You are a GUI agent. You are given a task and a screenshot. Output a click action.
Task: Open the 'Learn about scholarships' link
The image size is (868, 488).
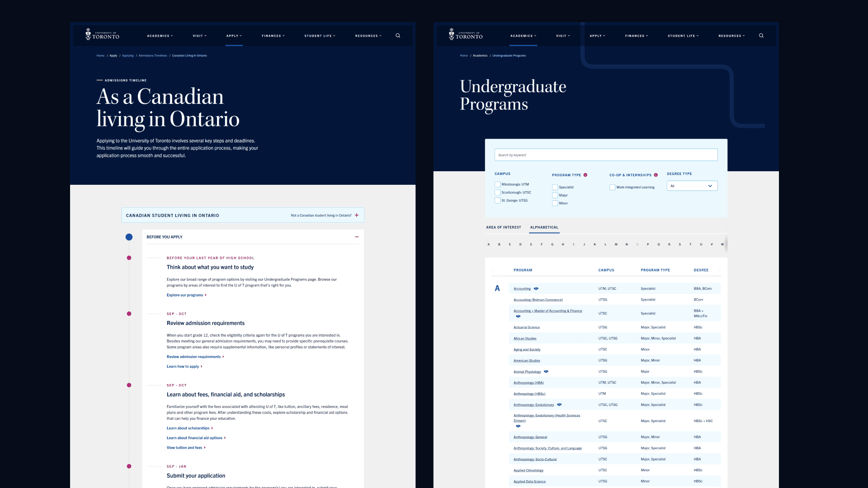coord(190,428)
